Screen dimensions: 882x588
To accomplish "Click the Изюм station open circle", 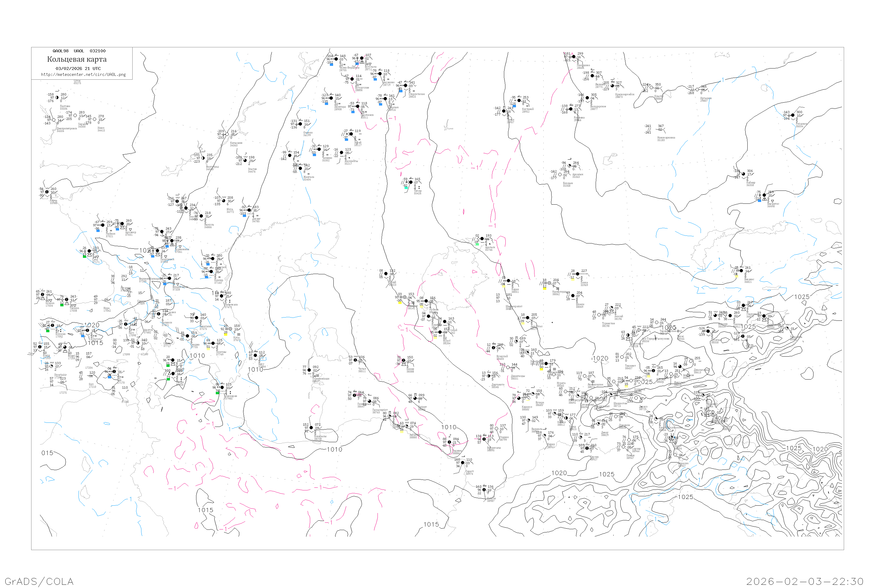I will (94, 120).
